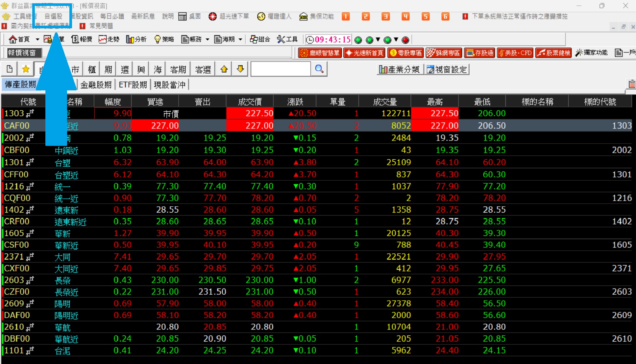Click the yellow up arrow button
636x364 pixels.
(224, 69)
